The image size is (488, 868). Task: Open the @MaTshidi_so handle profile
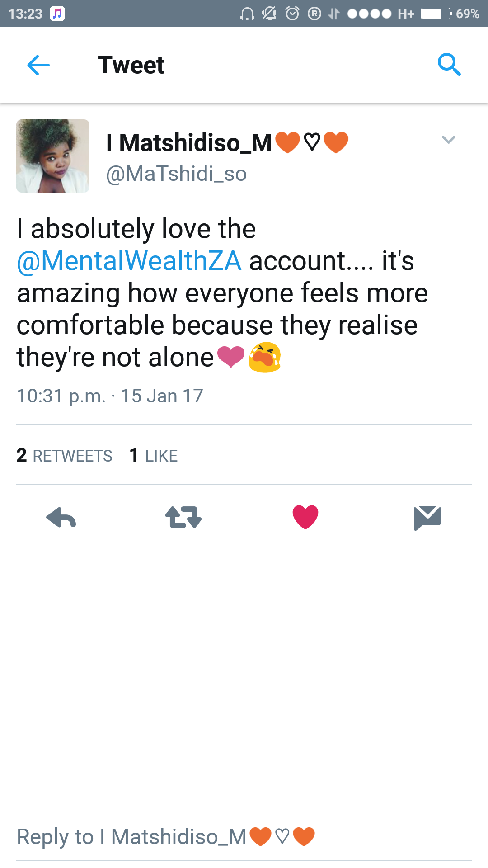pos(176,174)
